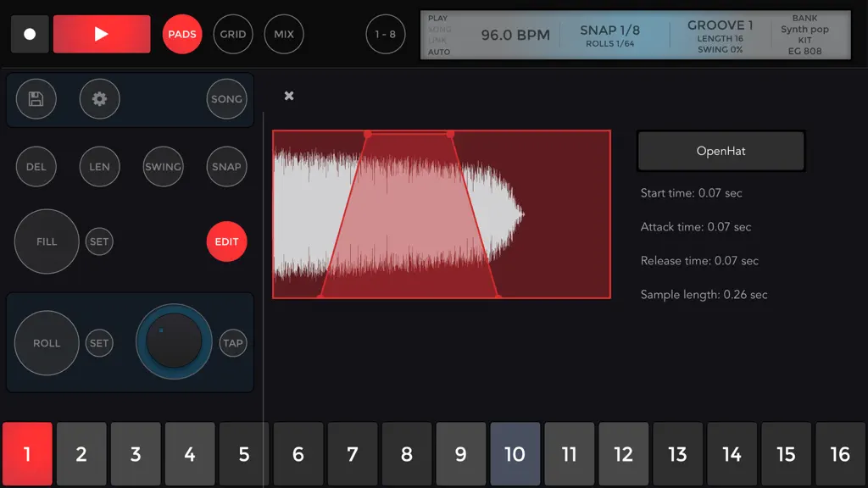Click the roll rate rotary knob
This screenshot has height=488, width=868.
(x=174, y=341)
